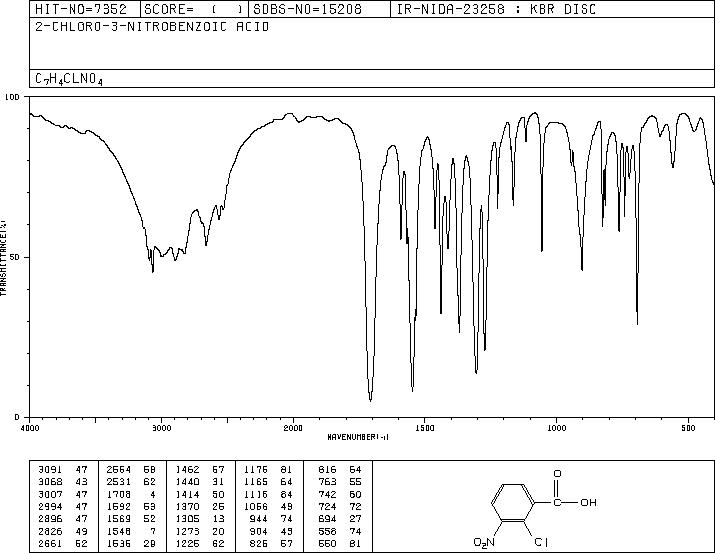Click the '50' y-axis tick label
Screen dimensions: 715x553
click(15, 257)
